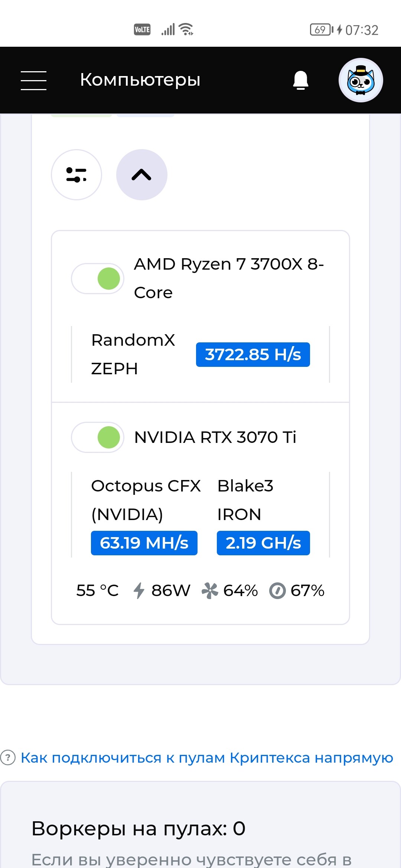Click the load gauge icon near 67%
The width and height of the screenshot is (401, 868).
(x=277, y=591)
